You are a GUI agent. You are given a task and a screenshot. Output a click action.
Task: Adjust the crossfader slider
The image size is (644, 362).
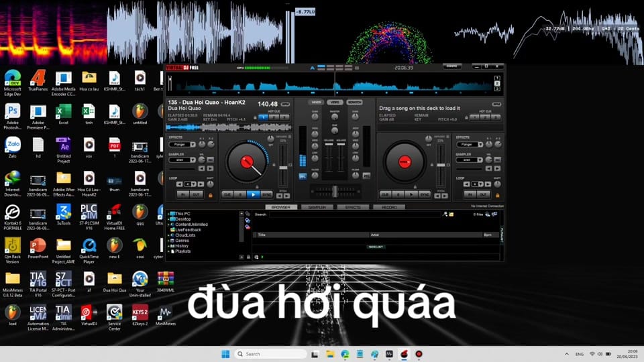(x=335, y=191)
